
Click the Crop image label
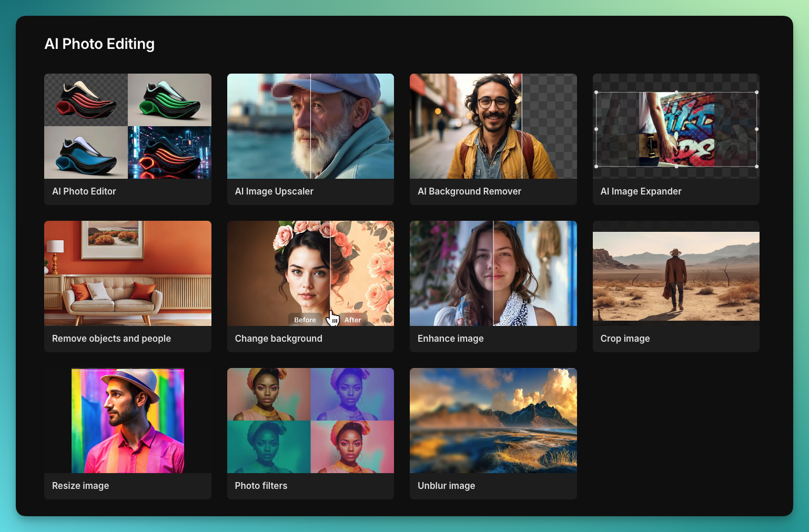(625, 339)
